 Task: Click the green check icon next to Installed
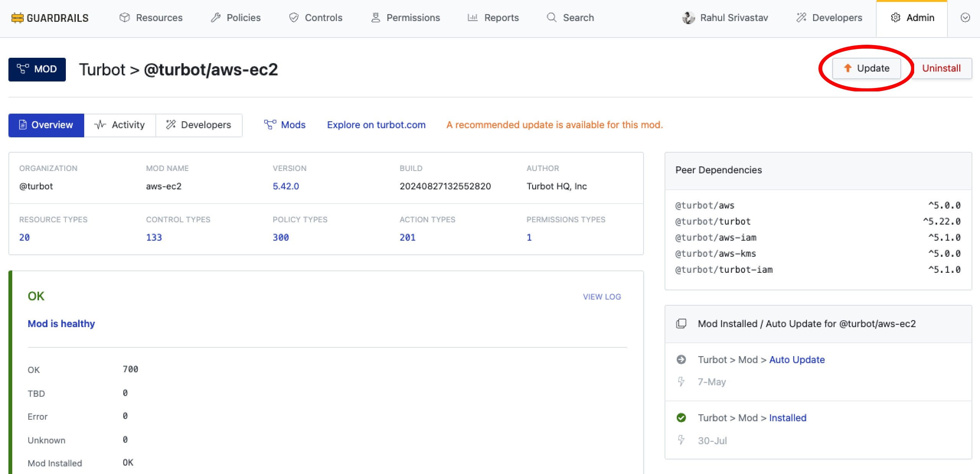coord(681,418)
